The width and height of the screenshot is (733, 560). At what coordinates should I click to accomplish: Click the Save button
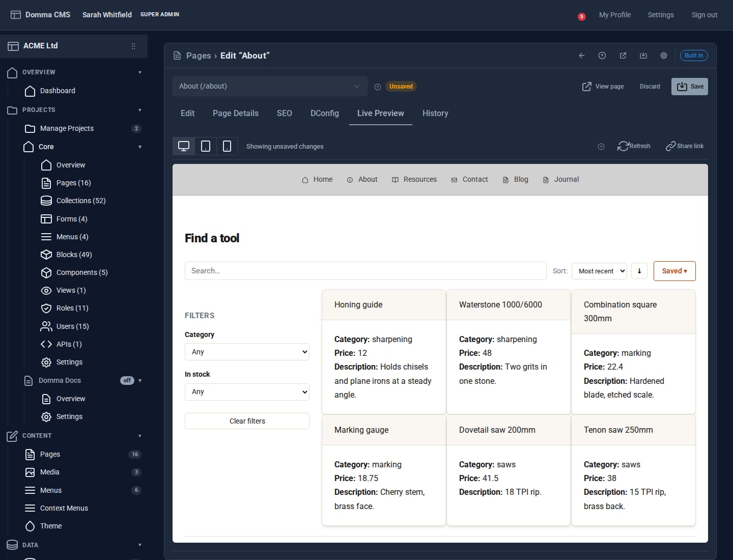pos(690,87)
